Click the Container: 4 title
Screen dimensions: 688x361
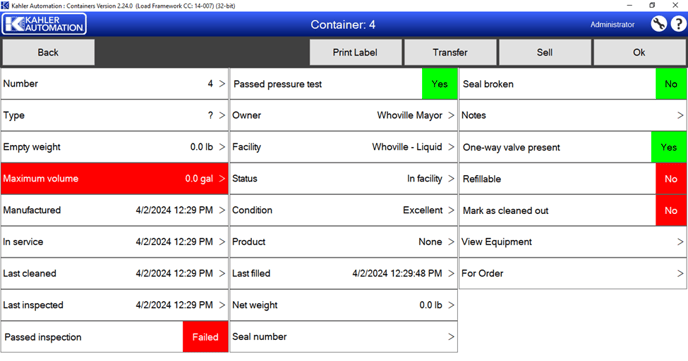coord(343,25)
